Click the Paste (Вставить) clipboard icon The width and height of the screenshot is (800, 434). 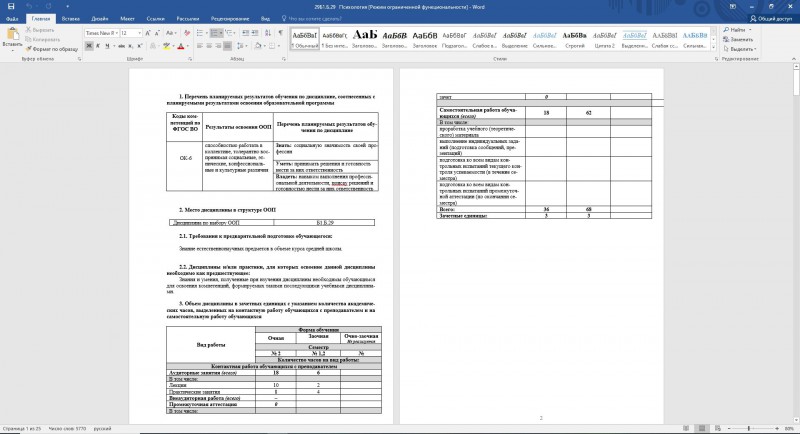coord(12,36)
